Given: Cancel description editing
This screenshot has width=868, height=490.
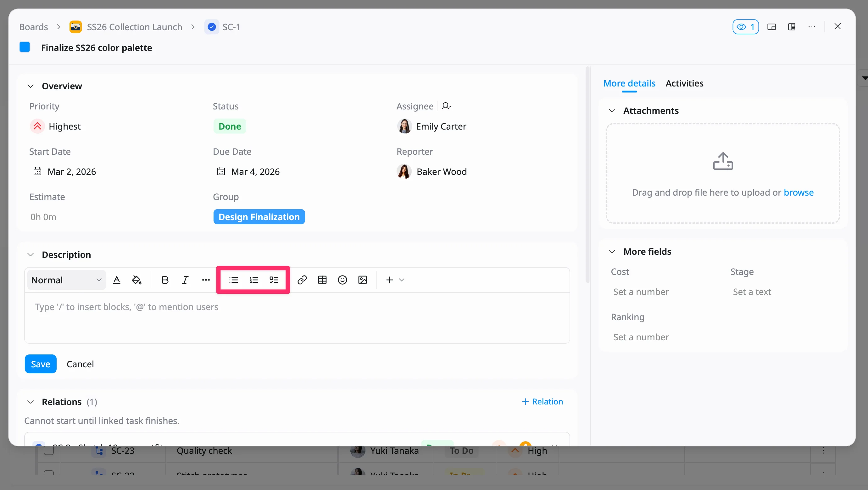Looking at the screenshot, I should pos(80,364).
